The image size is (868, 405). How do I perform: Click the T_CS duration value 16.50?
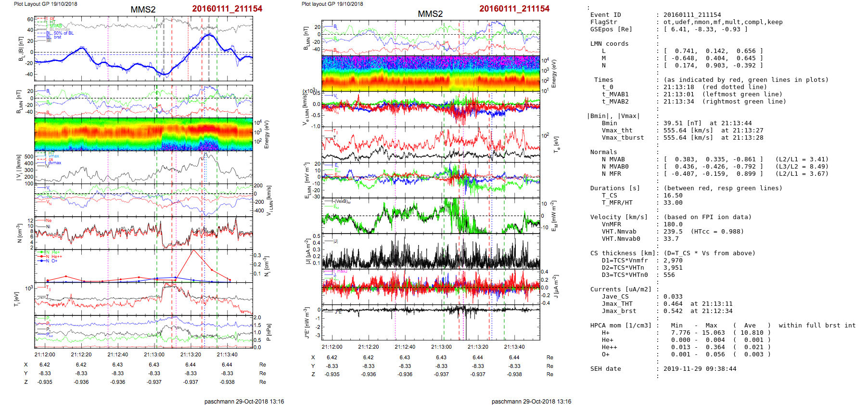coord(673,196)
